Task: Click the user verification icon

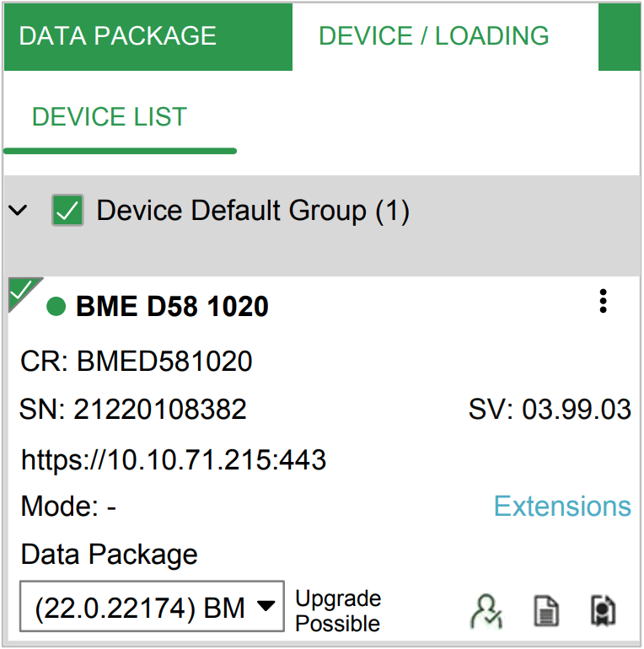Action: [x=486, y=611]
